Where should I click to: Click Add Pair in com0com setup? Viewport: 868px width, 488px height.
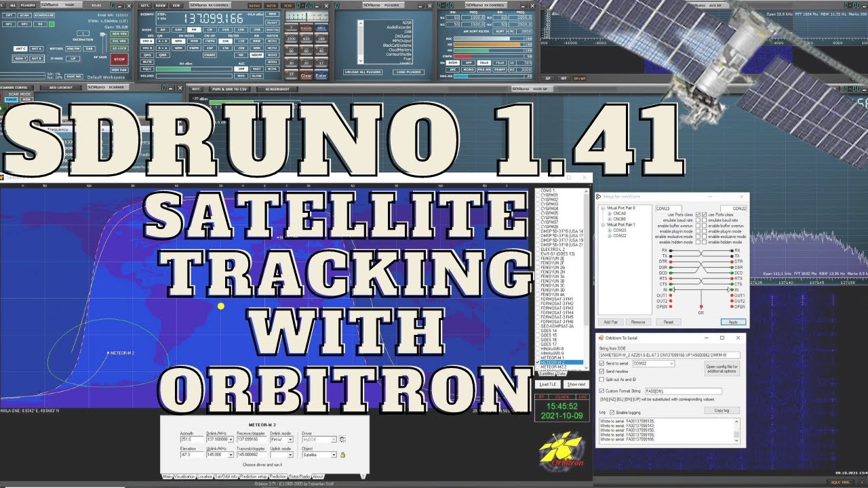(611, 322)
